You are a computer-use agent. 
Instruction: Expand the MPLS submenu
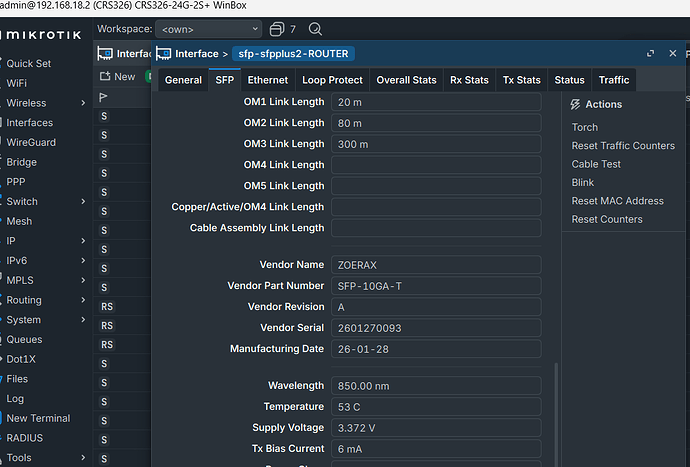point(83,280)
